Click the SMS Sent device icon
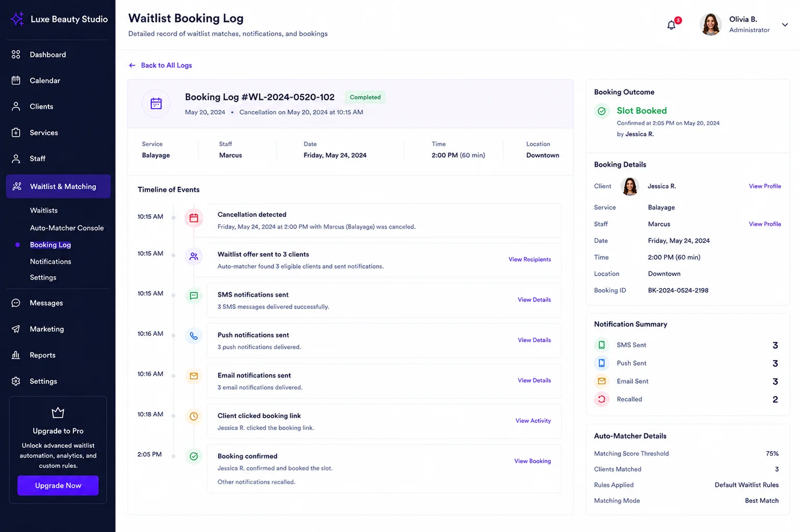 click(x=602, y=345)
